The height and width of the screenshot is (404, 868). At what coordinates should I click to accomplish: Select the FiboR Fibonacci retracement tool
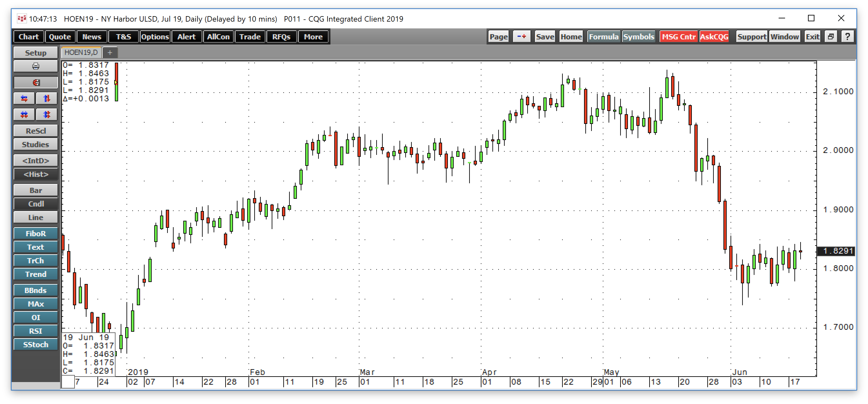pos(35,234)
